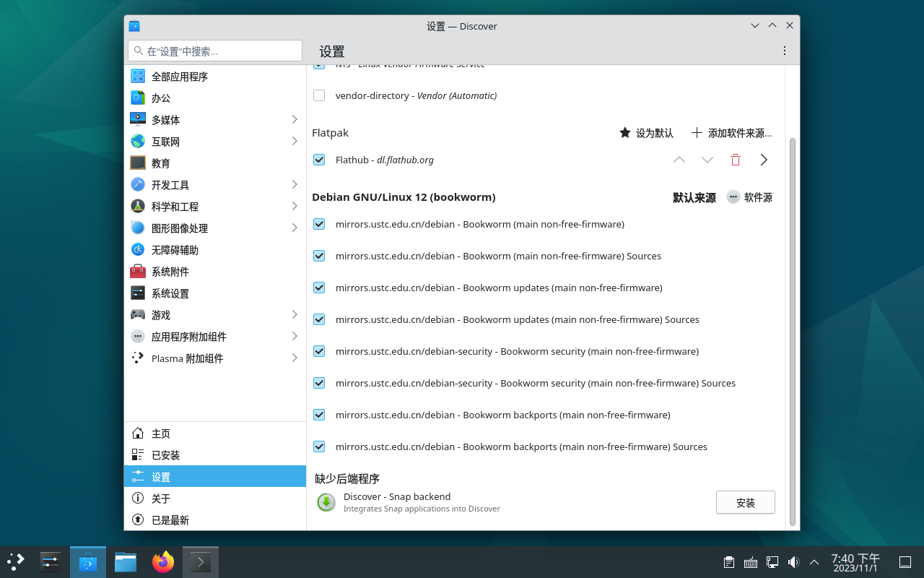Image resolution: width=924 pixels, height=578 pixels.
Task: Select 主页 in the sidebar
Action: pyautogui.click(x=160, y=433)
